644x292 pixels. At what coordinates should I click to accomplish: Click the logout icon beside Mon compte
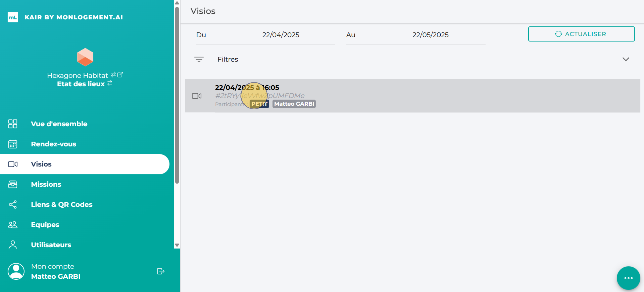point(160,271)
